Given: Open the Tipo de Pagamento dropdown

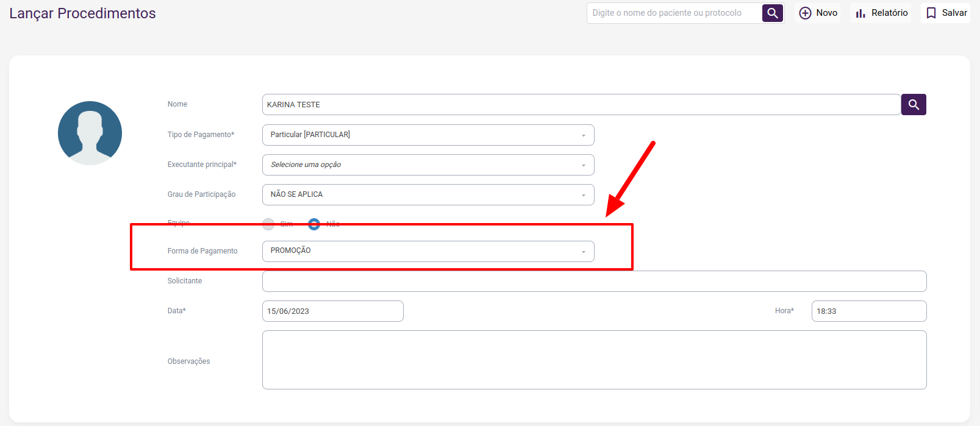Looking at the screenshot, I should 428,135.
